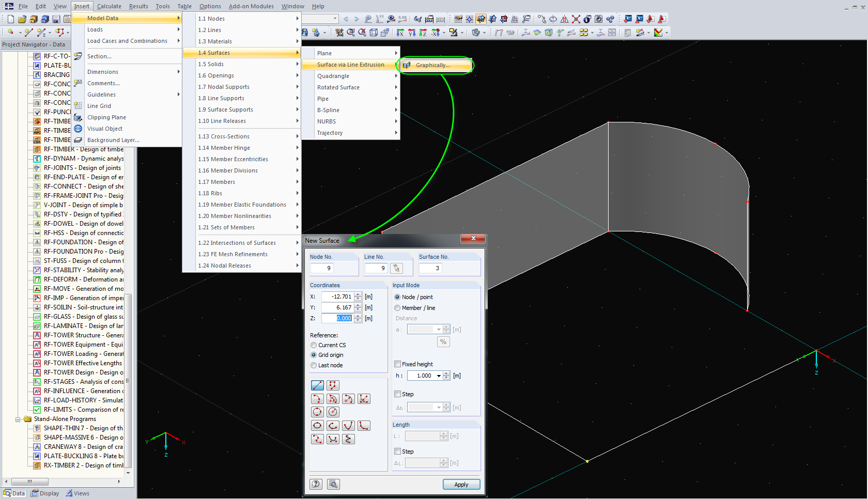Check the Step box in the Length section
This screenshot has width=868, height=499.
[397, 451]
